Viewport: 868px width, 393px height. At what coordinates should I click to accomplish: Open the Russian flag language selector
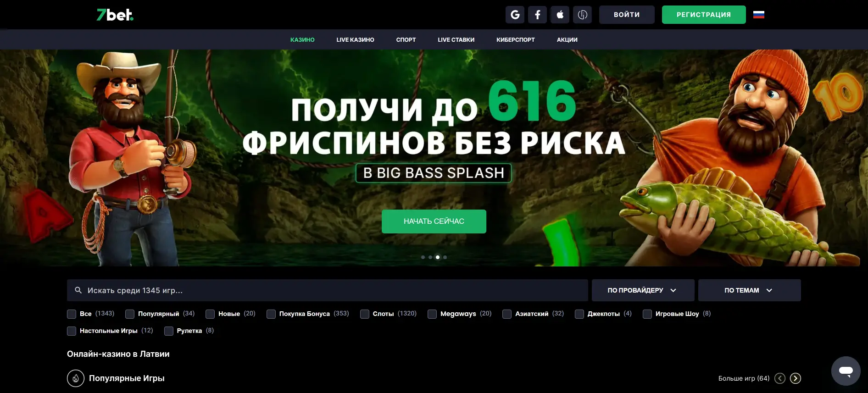(759, 15)
